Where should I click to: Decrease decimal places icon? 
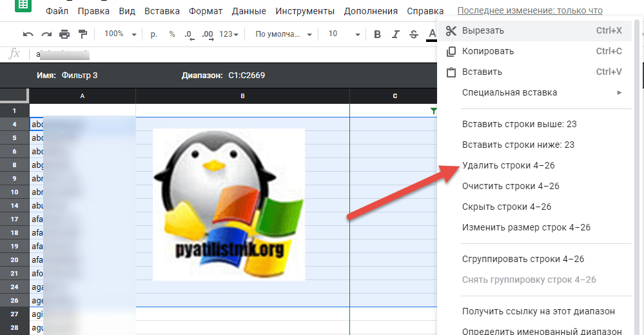[x=190, y=34]
